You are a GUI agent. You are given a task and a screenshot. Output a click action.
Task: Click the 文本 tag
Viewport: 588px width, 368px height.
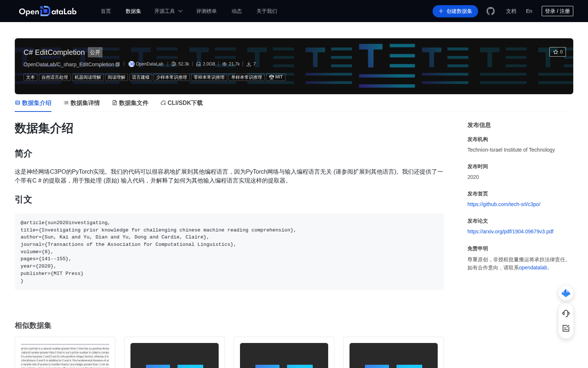[x=31, y=77]
